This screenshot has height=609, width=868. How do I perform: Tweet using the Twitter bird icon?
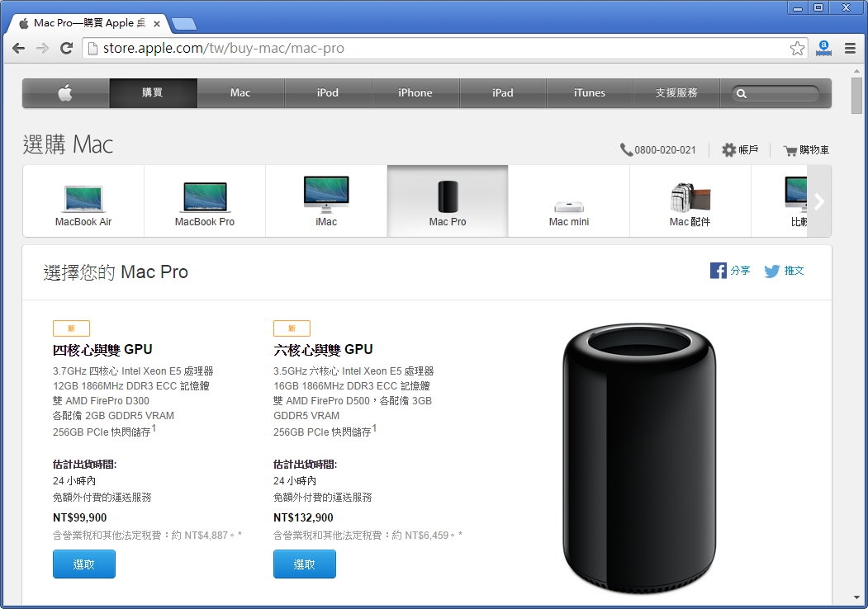coord(771,271)
